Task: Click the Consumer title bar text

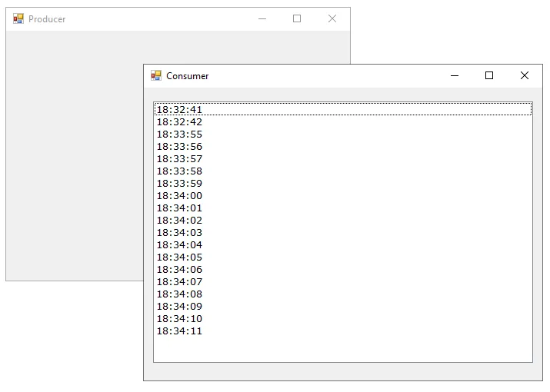Action: tap(188, 76)
